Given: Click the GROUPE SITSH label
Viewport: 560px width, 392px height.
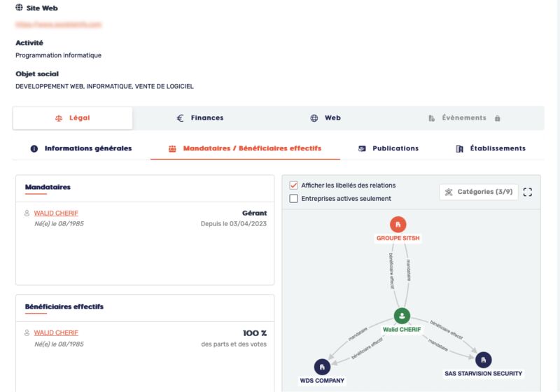Looking at the screenshot, I should (398, 238).
